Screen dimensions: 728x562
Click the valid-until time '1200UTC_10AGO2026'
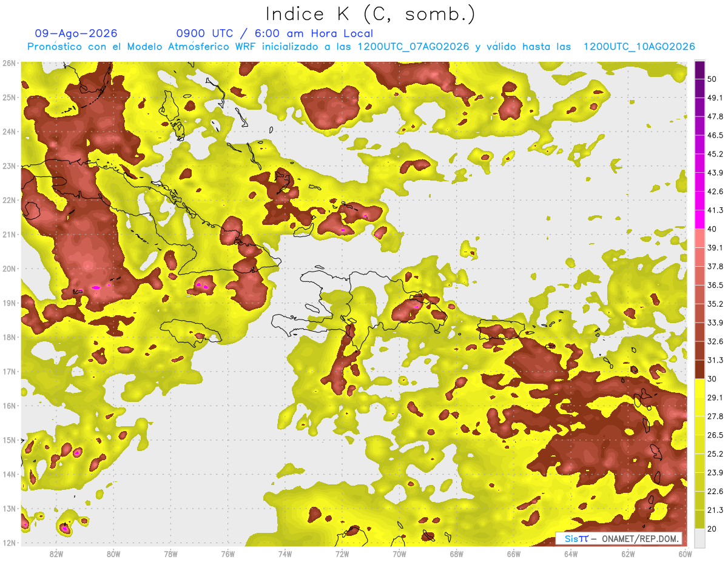(x=639, y=47)
